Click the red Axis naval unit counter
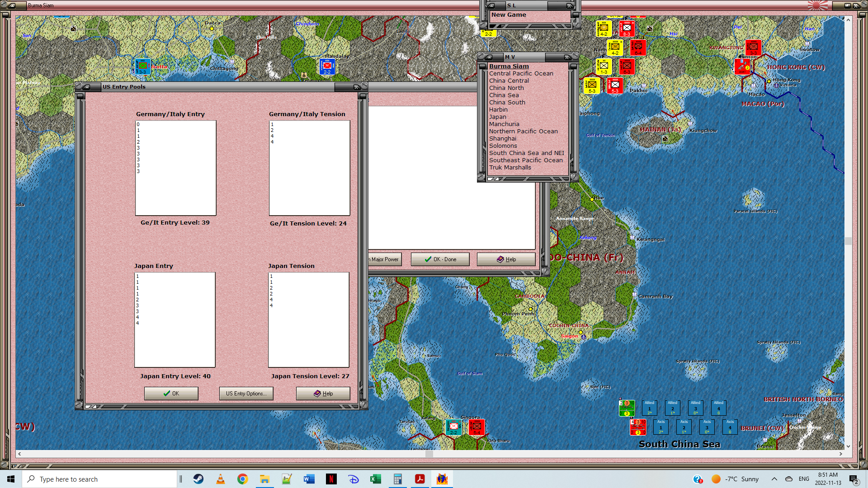 click(x=637, y=427)
